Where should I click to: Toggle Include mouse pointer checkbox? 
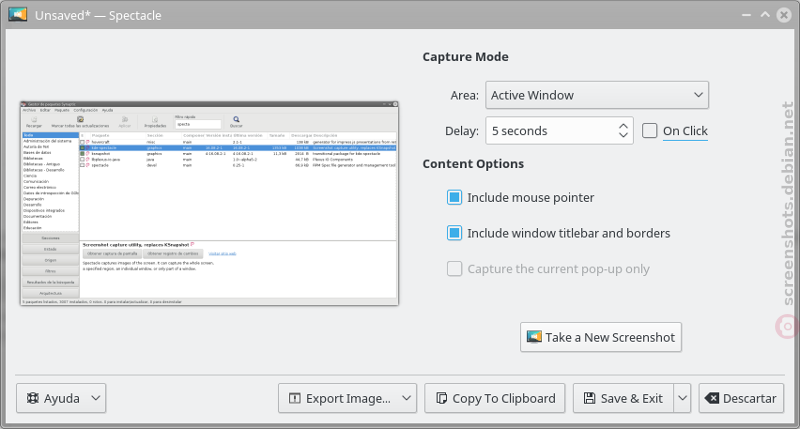[454, 197]
